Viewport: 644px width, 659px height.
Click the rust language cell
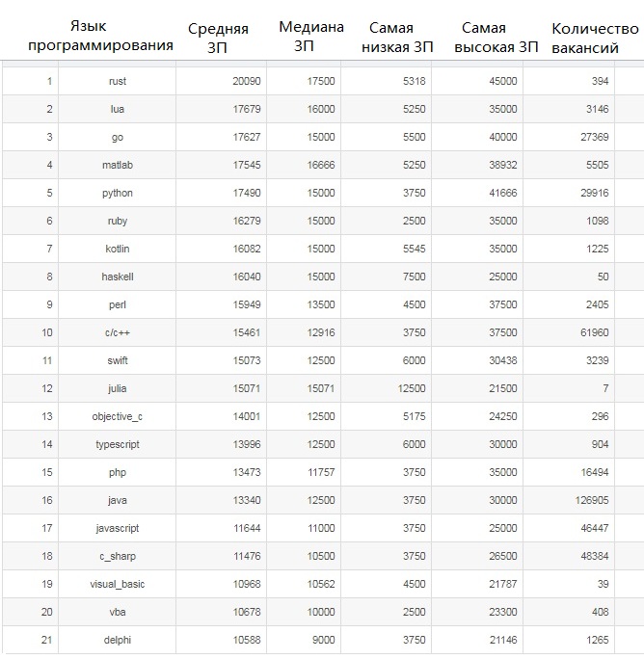point(117,81)
